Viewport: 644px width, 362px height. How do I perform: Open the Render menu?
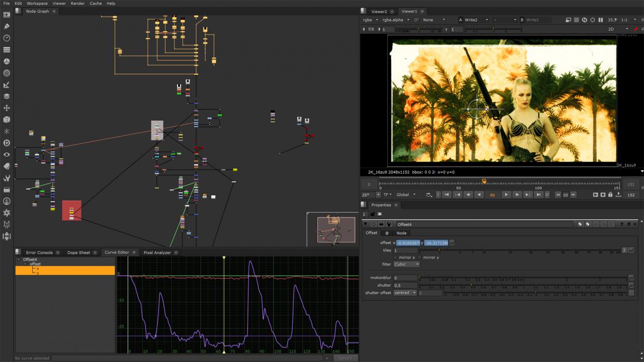(x=77, y=3)
